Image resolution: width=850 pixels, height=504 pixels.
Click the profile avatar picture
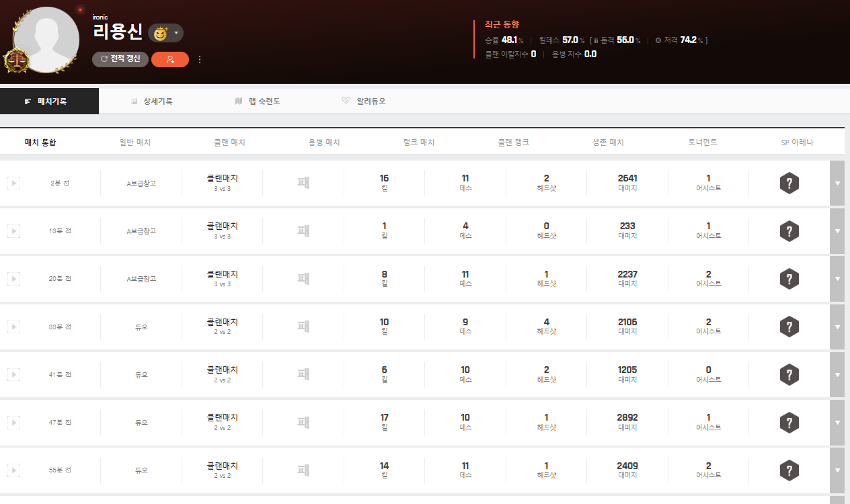click(46, 39)
